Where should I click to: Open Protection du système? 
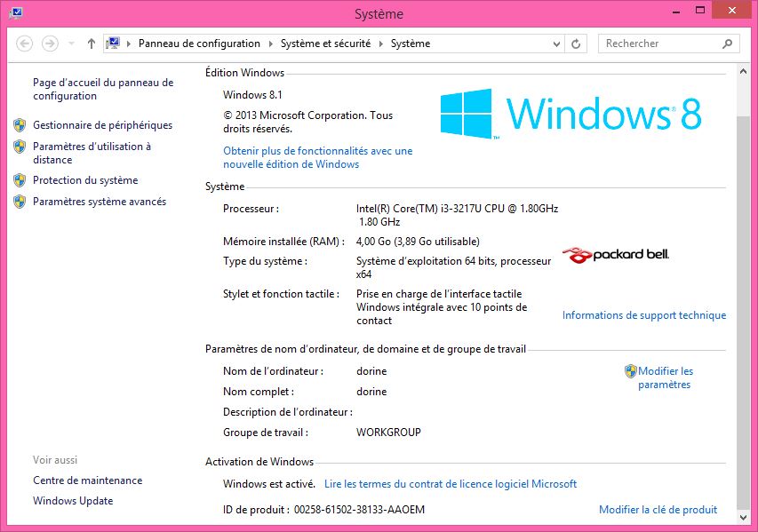click(85, 180)
